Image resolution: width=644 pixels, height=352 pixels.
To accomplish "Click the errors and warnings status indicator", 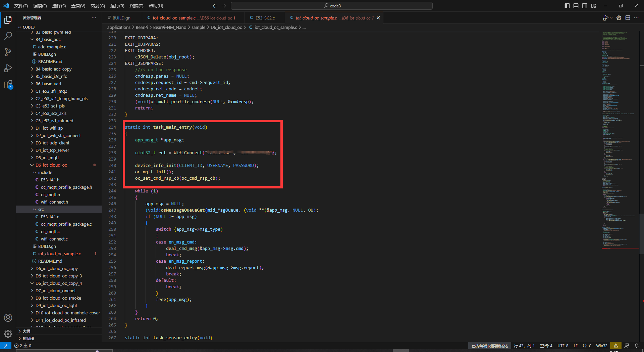I will tap(23, 346).
